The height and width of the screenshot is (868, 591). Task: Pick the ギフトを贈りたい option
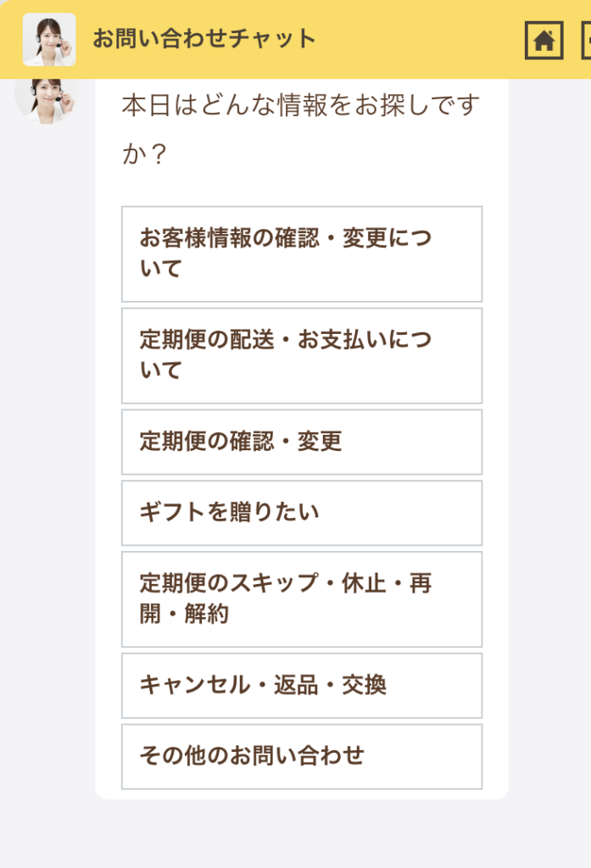(x=301, y=513)
